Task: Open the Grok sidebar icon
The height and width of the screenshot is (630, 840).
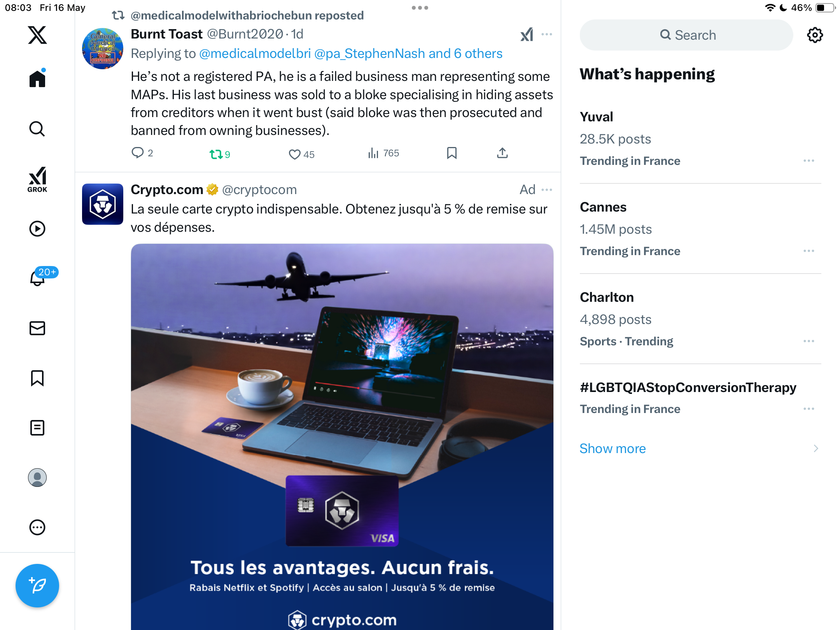Action: pyautogui.click(x=37, y=179)
